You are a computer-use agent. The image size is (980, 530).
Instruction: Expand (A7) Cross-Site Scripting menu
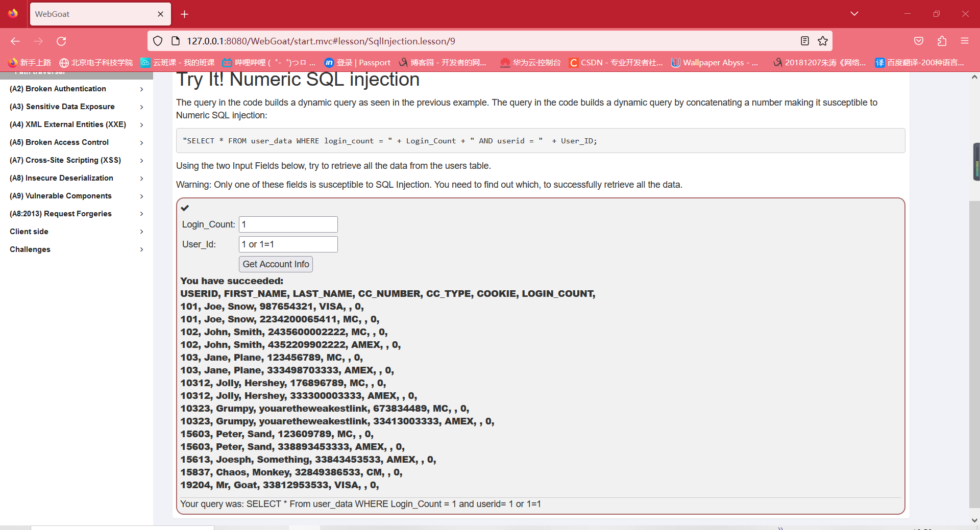77,160
